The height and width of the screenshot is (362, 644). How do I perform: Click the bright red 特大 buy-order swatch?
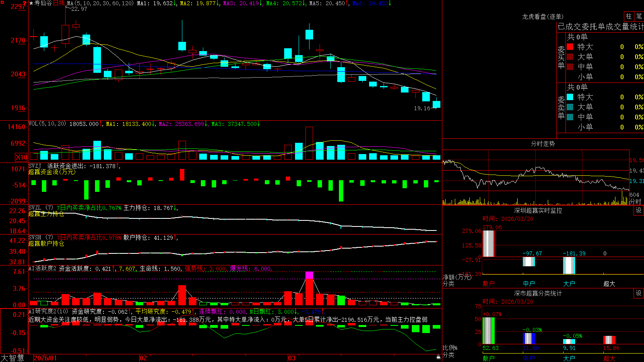[x=570, y=47]
